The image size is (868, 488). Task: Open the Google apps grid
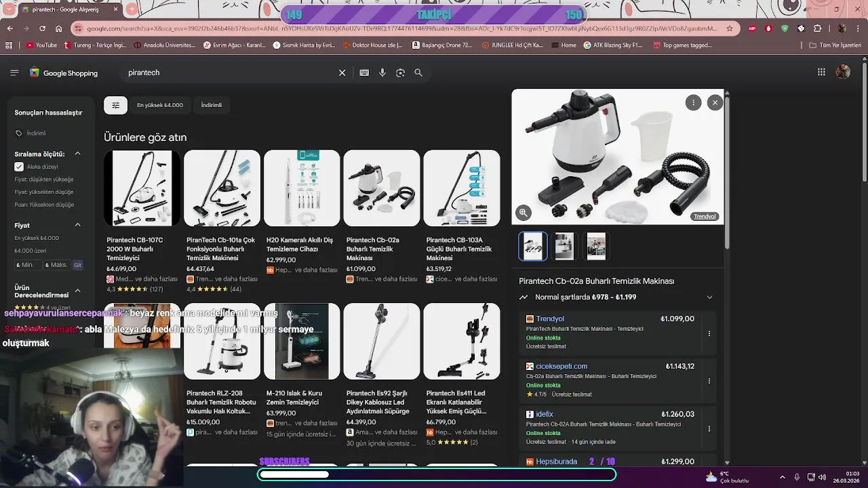pyautogui.click(x=821, y=72)
